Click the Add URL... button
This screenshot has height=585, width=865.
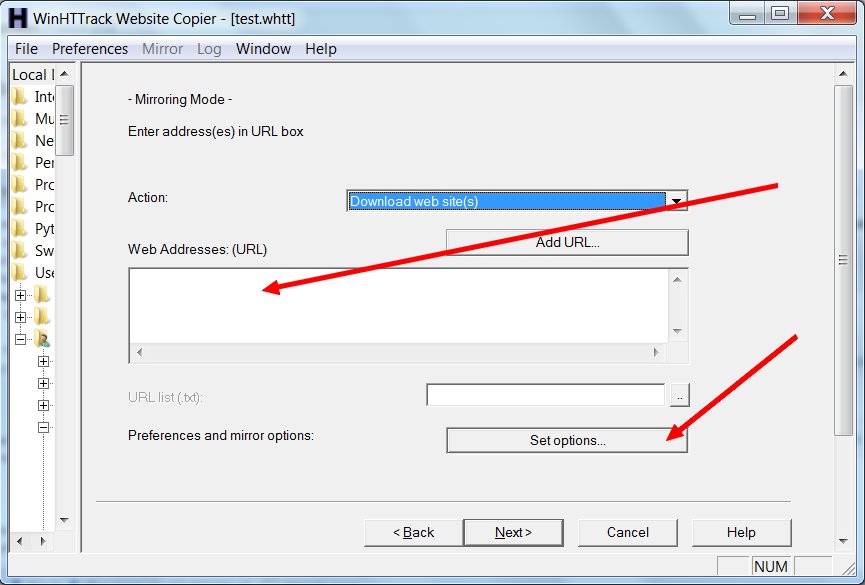567,242
